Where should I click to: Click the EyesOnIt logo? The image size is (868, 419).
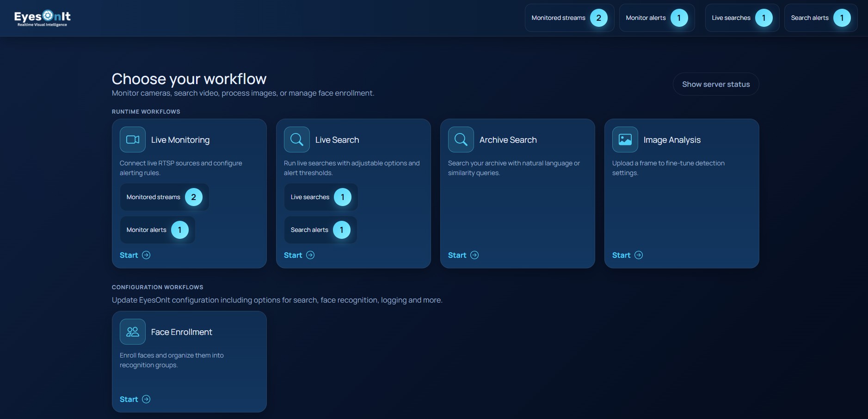(42, 18)
